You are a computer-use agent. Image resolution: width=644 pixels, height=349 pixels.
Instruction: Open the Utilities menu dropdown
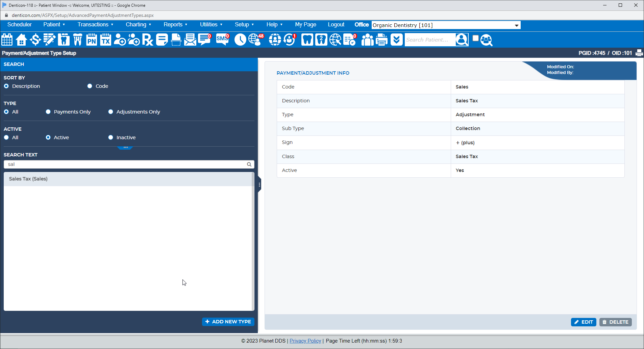pyautogui.click(x=211, y=25)
